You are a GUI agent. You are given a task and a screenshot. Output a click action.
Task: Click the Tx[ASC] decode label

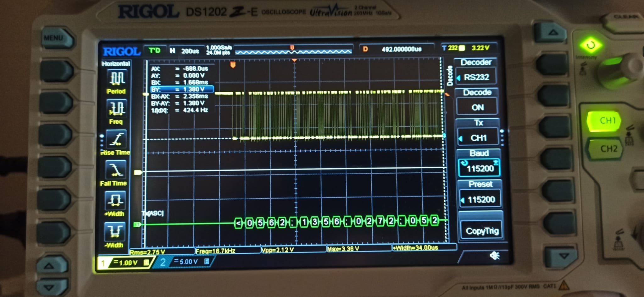153,213
